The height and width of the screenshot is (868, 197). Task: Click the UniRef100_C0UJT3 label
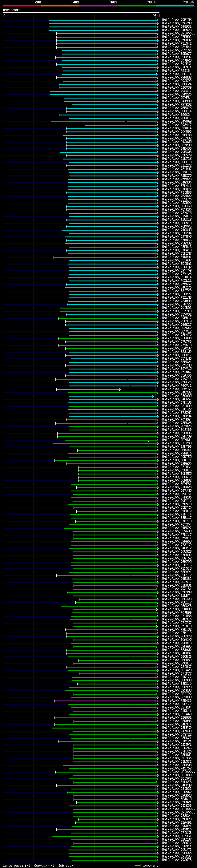point(176,850)
